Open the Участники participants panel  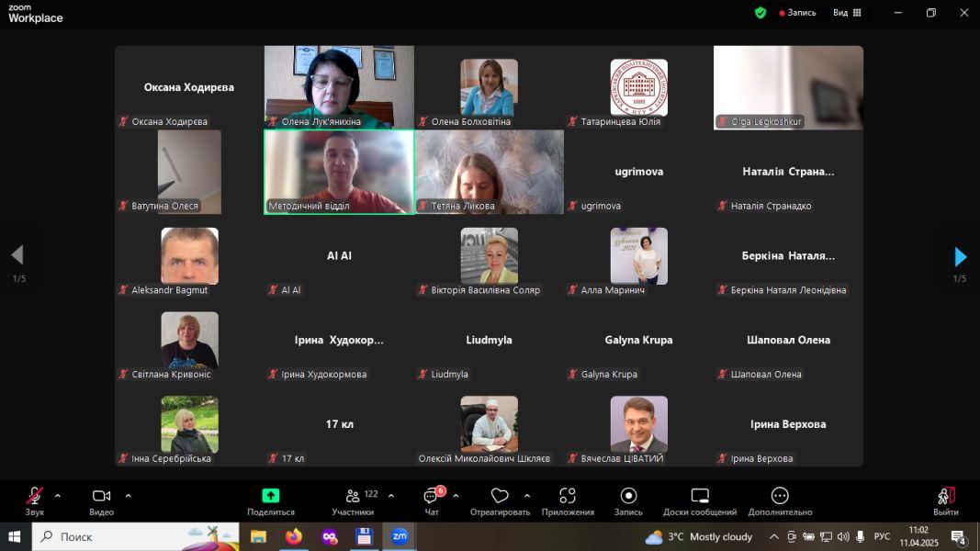click(353, 497)
